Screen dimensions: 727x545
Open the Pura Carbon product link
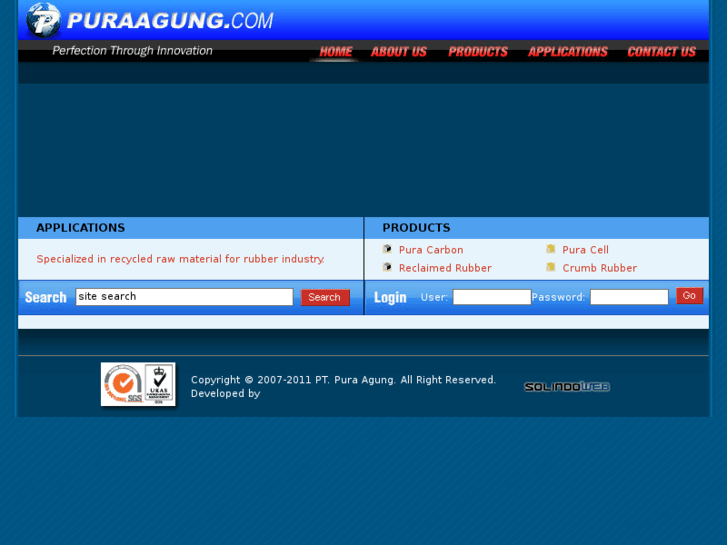pos(431,250)
